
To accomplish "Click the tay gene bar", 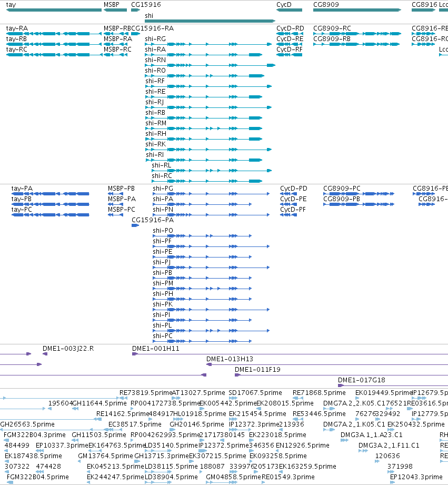I will pyautogui.click(x=54, y=10).
